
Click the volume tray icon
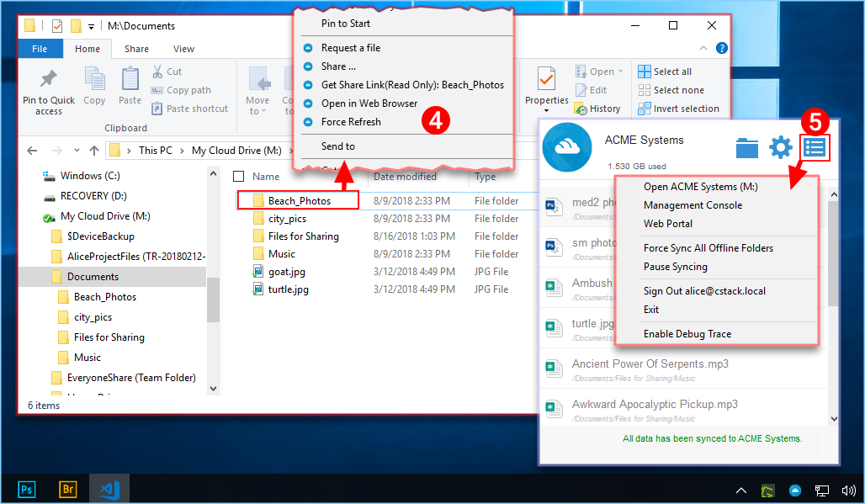[848, 491]
